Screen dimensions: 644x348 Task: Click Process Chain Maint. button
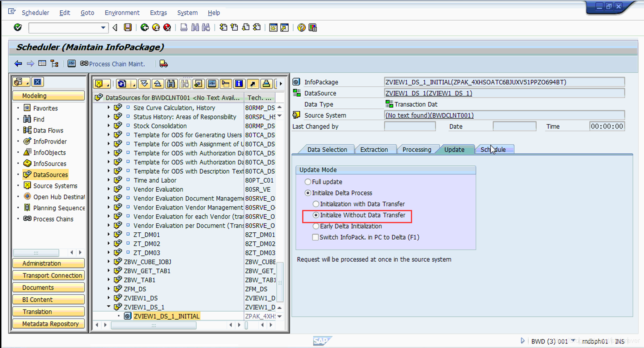[112, 64]
